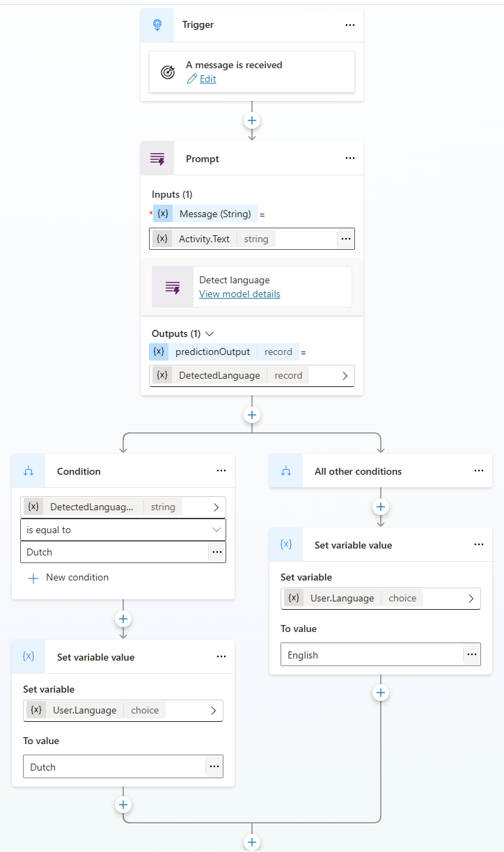Open the Trigger node's ellipsis menu
The image size is (504, 852).
pyautogui.click(x=350, y=24)
